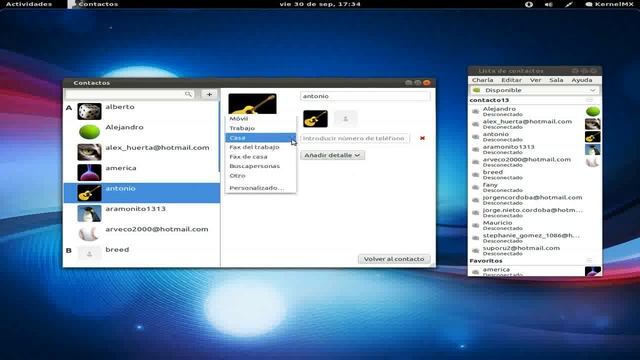Select fany in Lista de contactos
The height and width of the screenshot is (360, 640).
coord(535,187)
